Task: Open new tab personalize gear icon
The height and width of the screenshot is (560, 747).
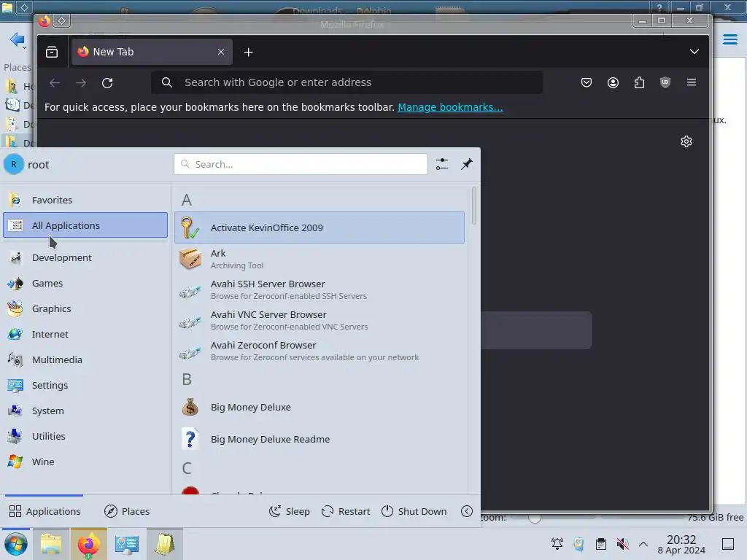Action: pos(686,141)
